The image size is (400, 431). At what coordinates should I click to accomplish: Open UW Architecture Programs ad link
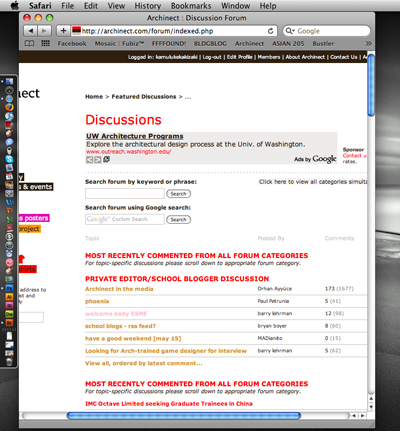[x=135, y=136]
